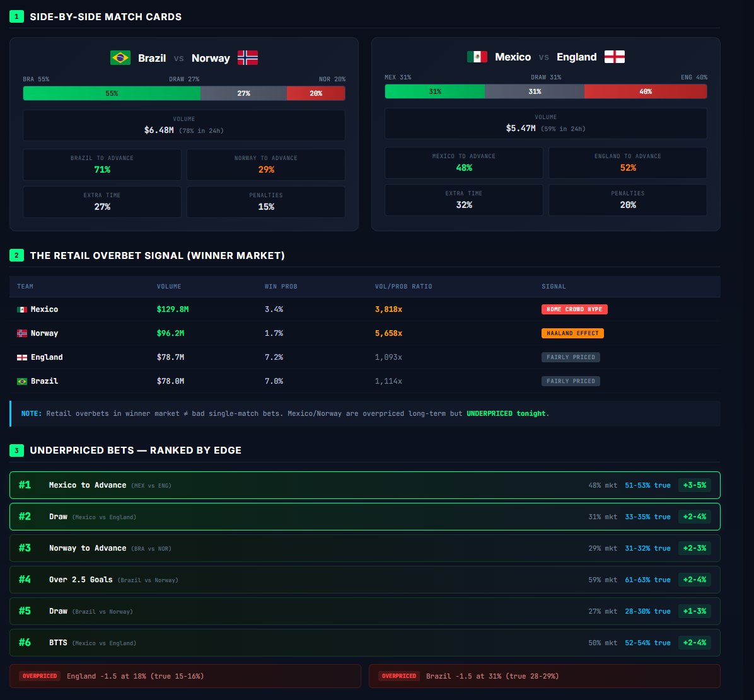Open the #3 Norway to Advance bet row

click(365, 548)
